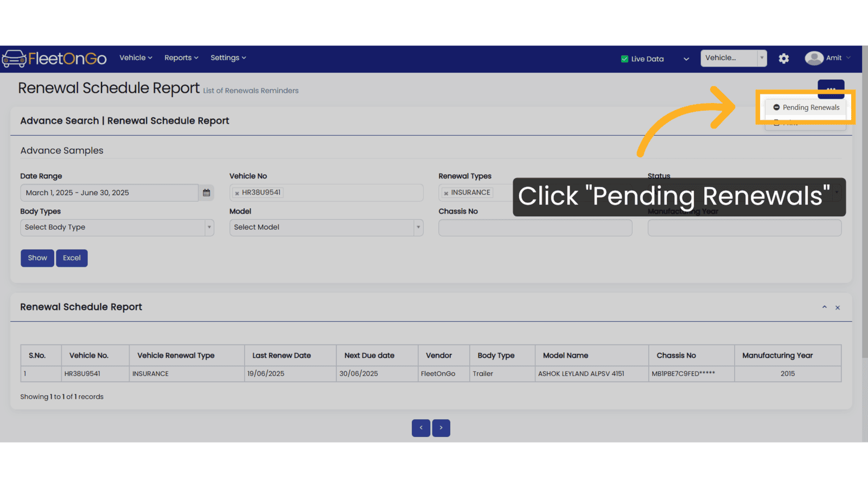Screen dimensions: 868x488
Task: Click the 2015 manufacturing year cell
Action: pyautogui.click(x=788, y=374)
